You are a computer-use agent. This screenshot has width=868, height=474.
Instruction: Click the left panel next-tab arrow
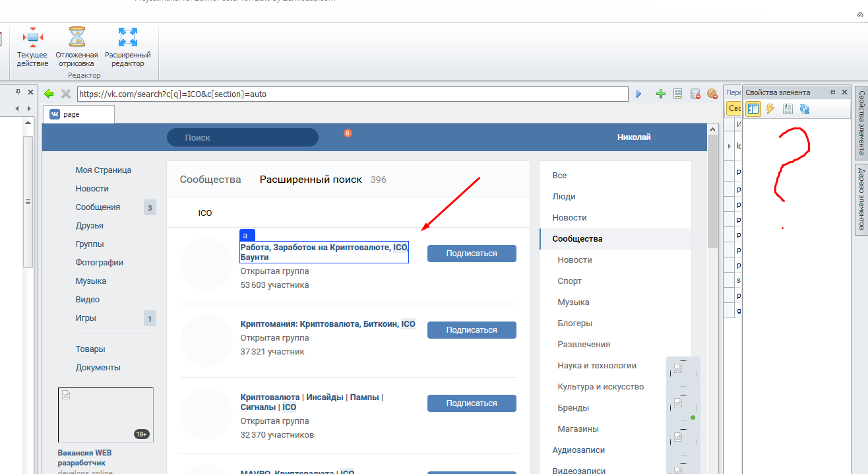pyautogui.click(x=30, y=108)
